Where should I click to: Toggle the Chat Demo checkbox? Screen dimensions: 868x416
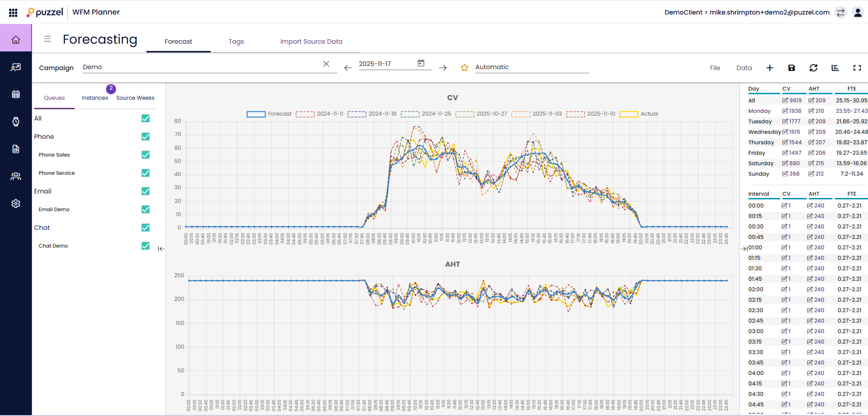pos(146,246)
